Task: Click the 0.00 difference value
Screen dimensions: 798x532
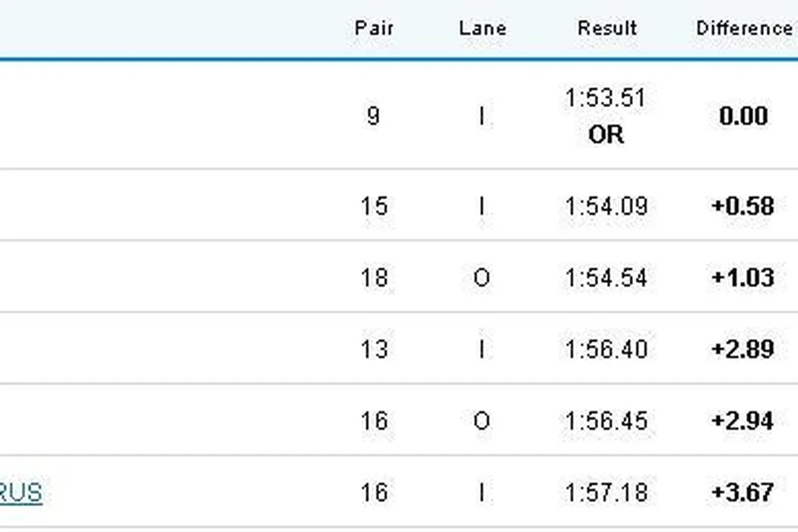Action: (x=743, y=116)
